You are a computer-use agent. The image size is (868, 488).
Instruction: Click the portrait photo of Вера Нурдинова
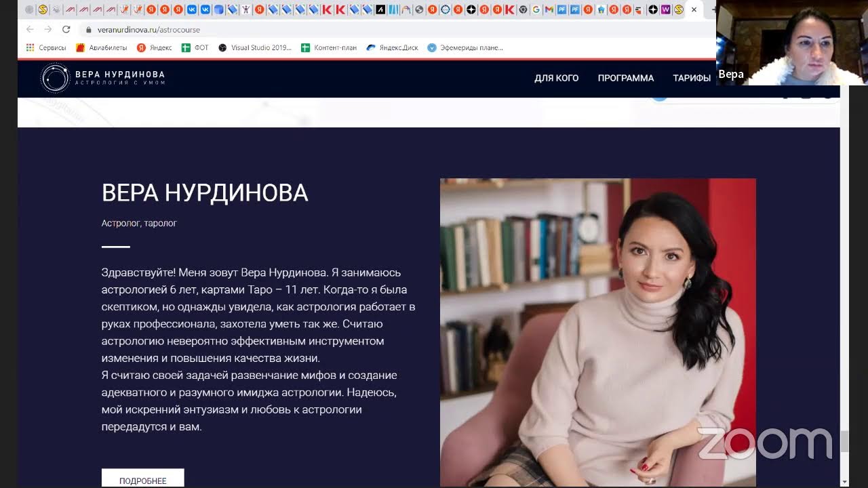click(x=597, y=332)
